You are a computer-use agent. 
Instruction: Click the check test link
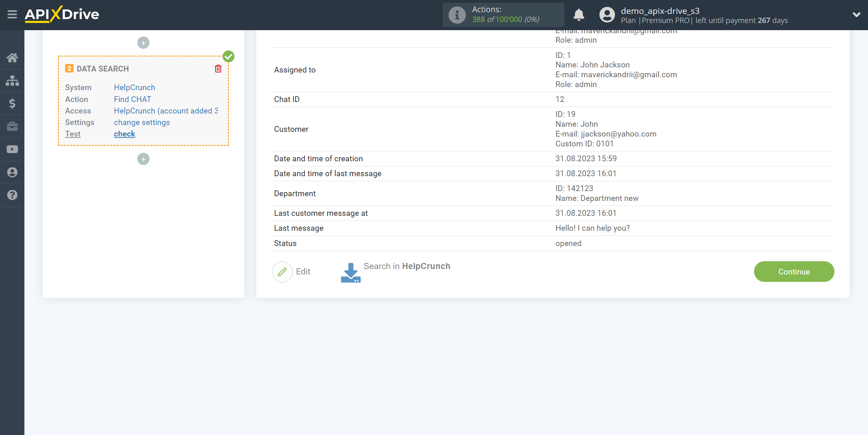pyautogui.click(x=124, y=134)
